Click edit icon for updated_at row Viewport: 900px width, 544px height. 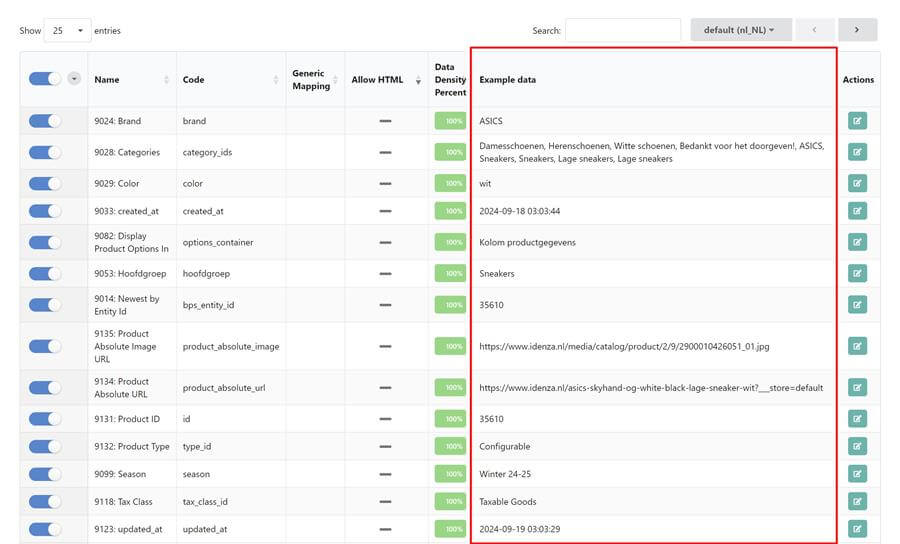click(857, 528)
